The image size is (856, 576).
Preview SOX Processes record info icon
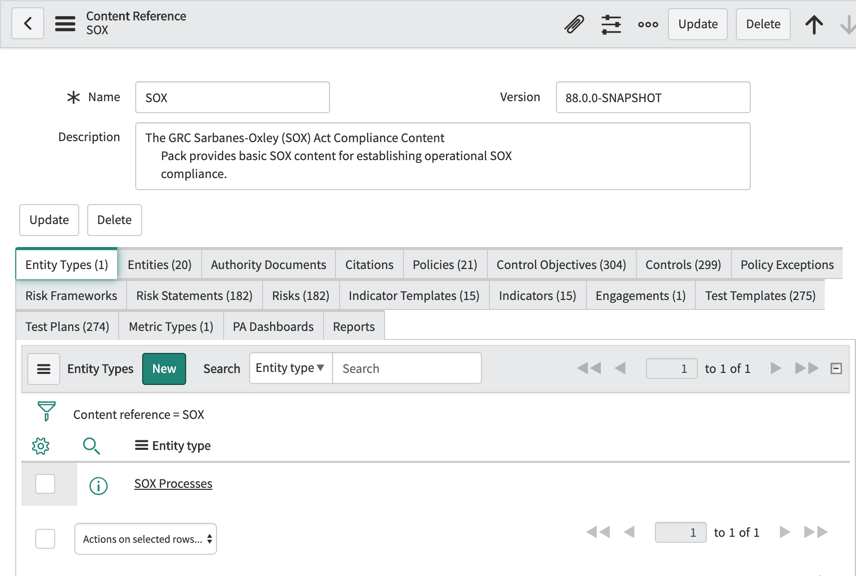[98, 485]
